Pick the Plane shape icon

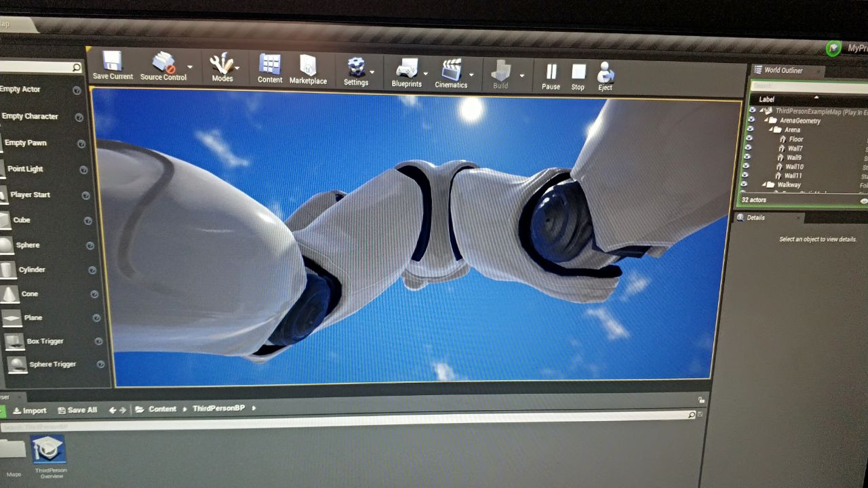pyautogui.click(x=12, y=317)
